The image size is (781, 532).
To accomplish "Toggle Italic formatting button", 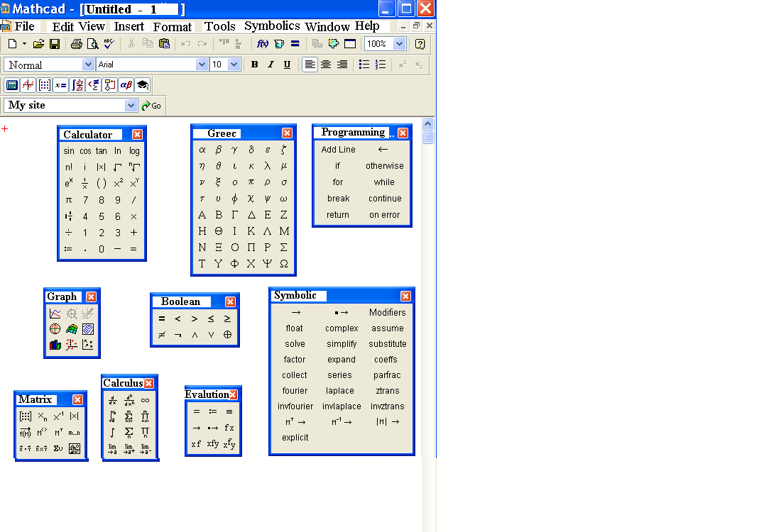I will (271, 65).
